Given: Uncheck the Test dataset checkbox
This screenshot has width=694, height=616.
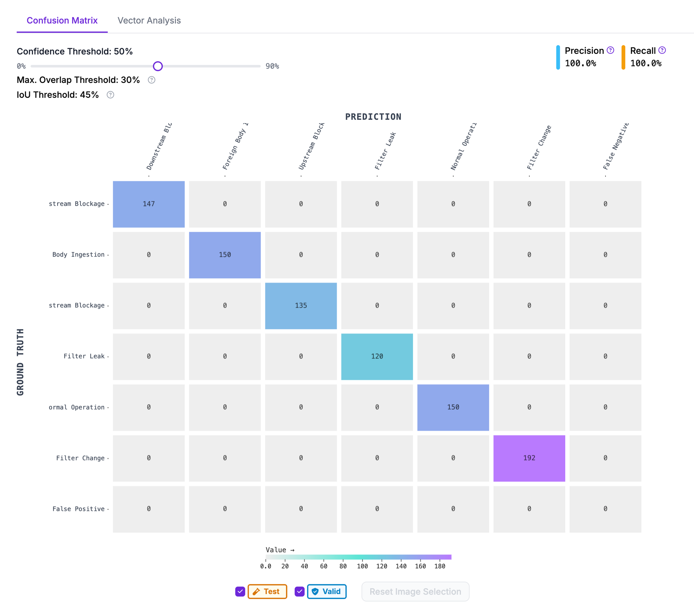Looking at the screenshot, I should pos(240,591).
